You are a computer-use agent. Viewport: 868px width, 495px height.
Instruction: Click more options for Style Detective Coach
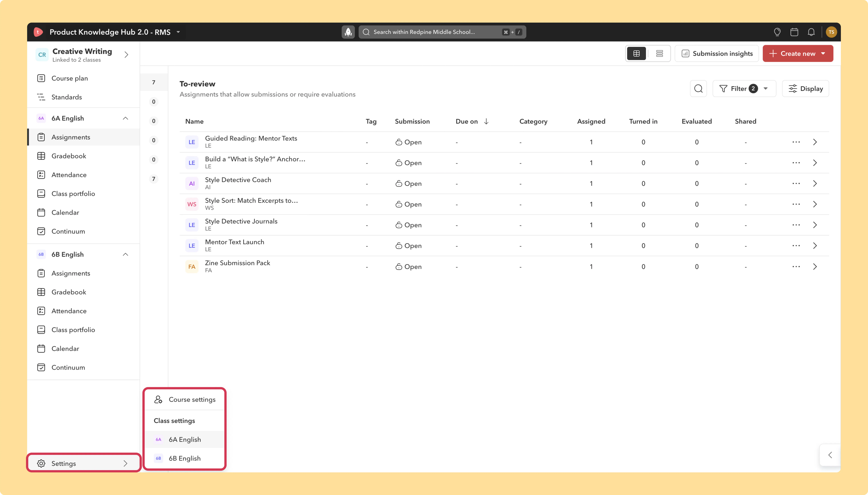click(x=796, y=184)
